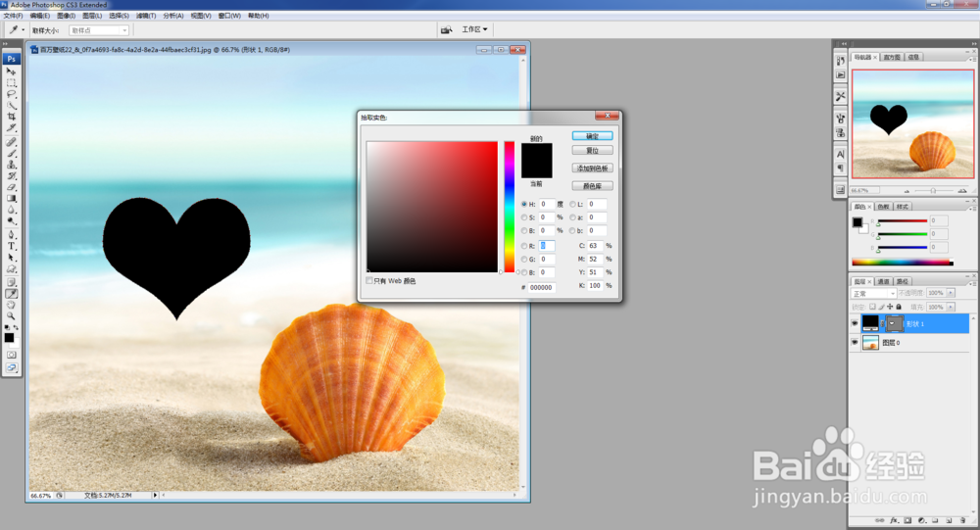Open the layer fill 填充 arrow
This screenshot has height=530, width=980.
951,307
